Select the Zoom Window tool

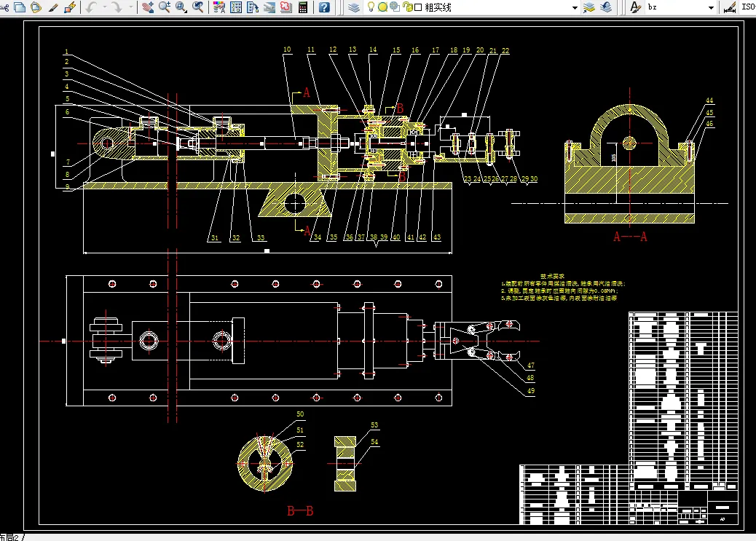pyautogui.click(x=181, y=7)
